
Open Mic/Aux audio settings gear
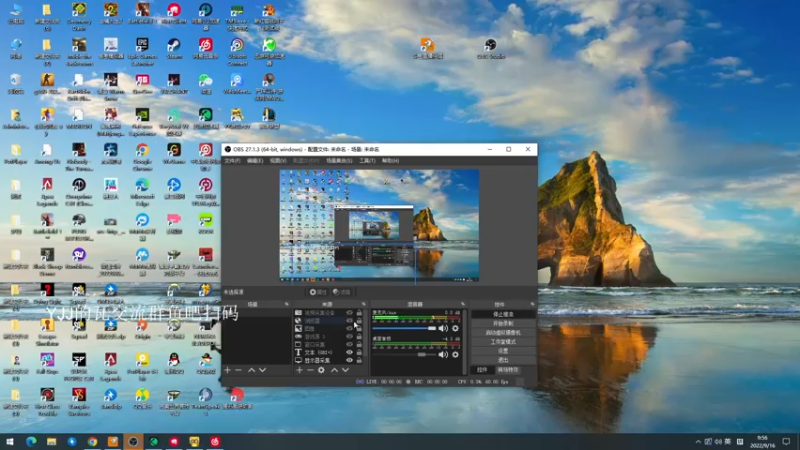point(455,329)
